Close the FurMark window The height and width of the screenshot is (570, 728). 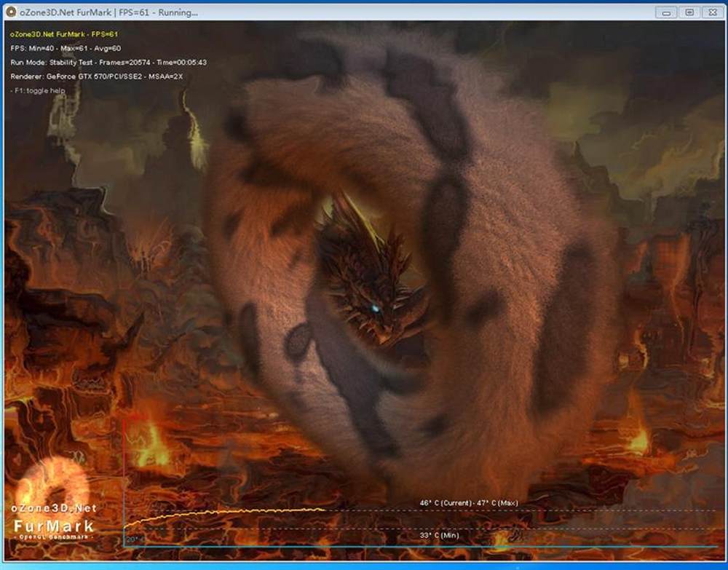(x=713, y=12)
